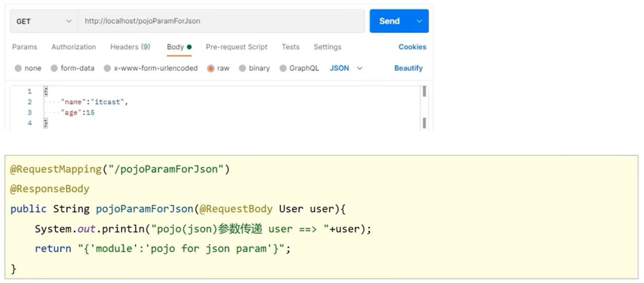Switch to the Params tab
The height and width of the screenshot is (283, 644).
click(25, 47)
